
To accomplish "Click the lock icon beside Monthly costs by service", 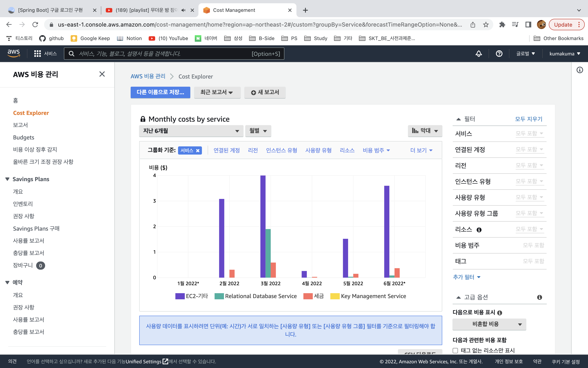I will [143, 119].
